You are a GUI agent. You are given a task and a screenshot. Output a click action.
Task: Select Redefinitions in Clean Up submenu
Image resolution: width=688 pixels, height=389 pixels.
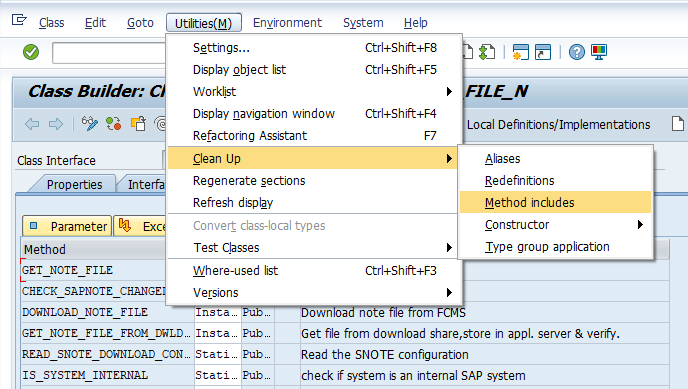(555, 181)
